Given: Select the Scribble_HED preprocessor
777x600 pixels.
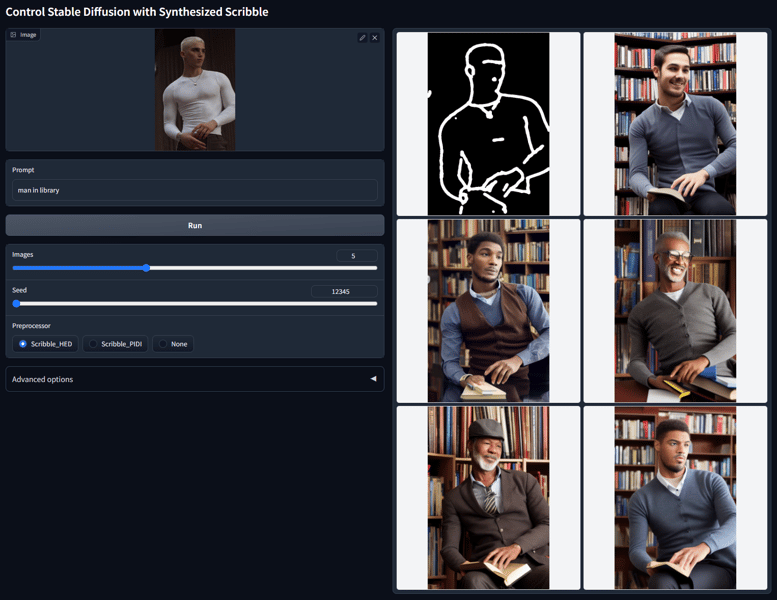Looking at the screenshot, I should (23, 344).
